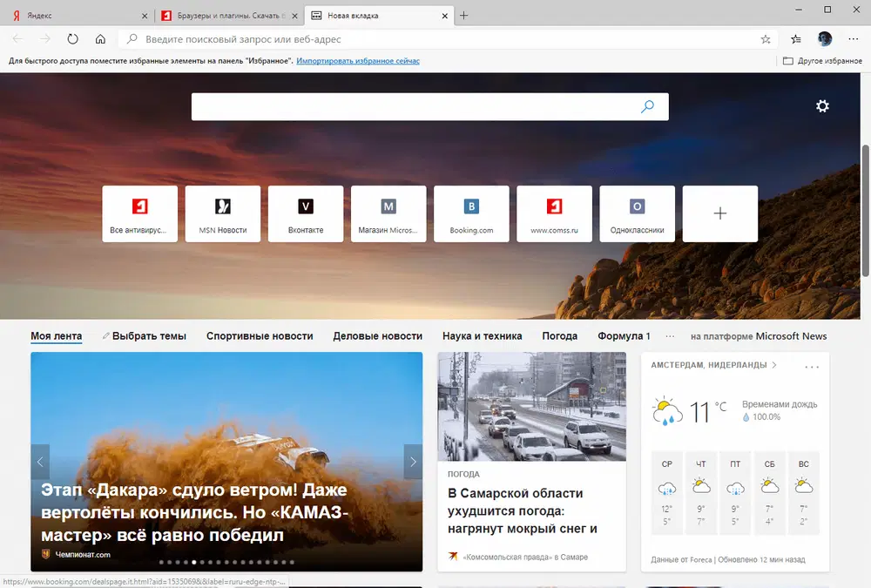Open the settings gear on the new tab page
Viewport: 871px width, 588px height.
822,105
